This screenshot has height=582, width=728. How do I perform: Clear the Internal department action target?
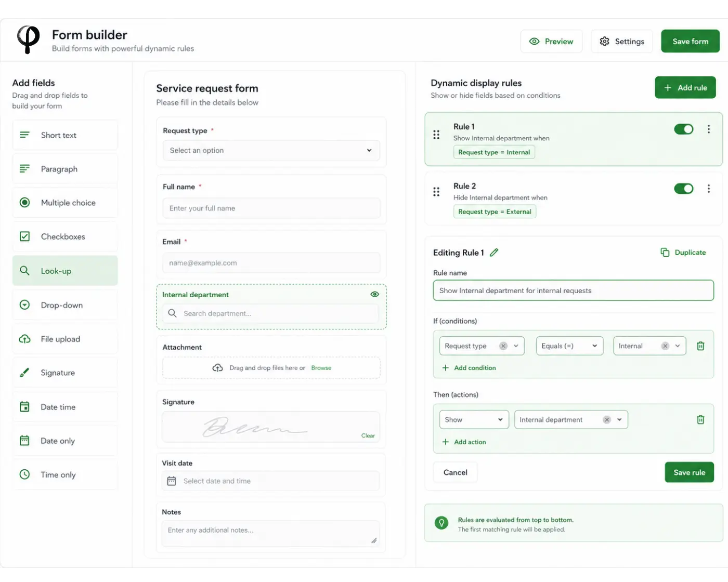click(606, 420)
